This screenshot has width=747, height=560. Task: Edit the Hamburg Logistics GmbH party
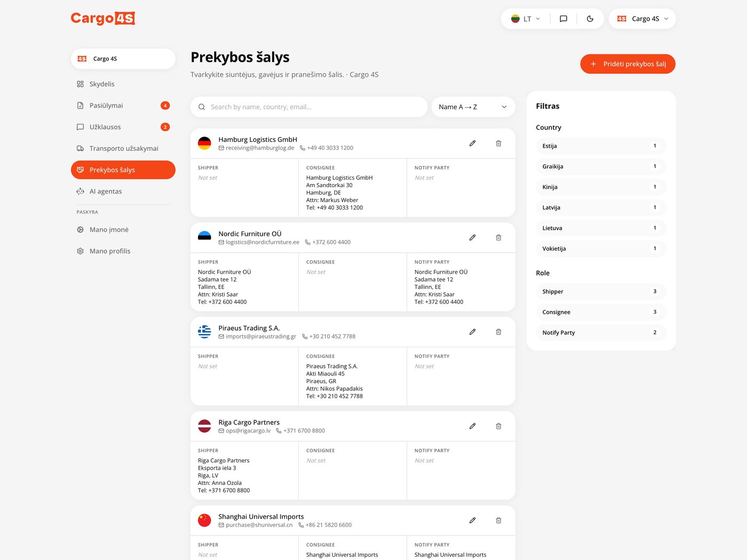(x=472, y=143)
